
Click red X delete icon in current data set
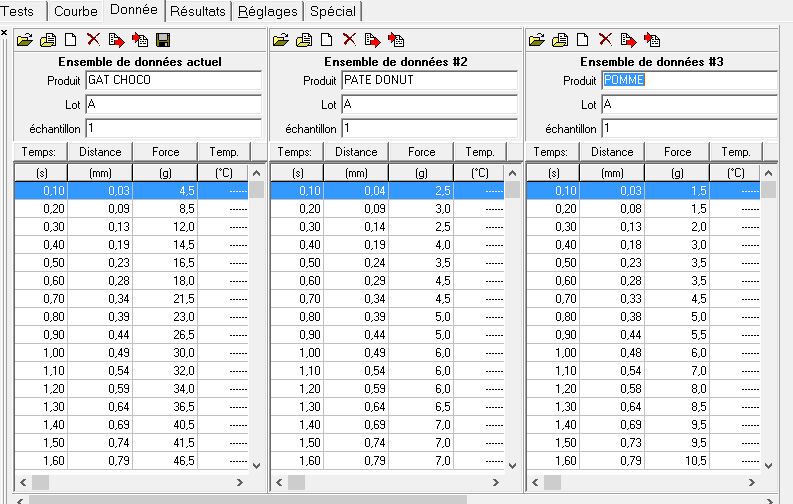pos(93,39)
